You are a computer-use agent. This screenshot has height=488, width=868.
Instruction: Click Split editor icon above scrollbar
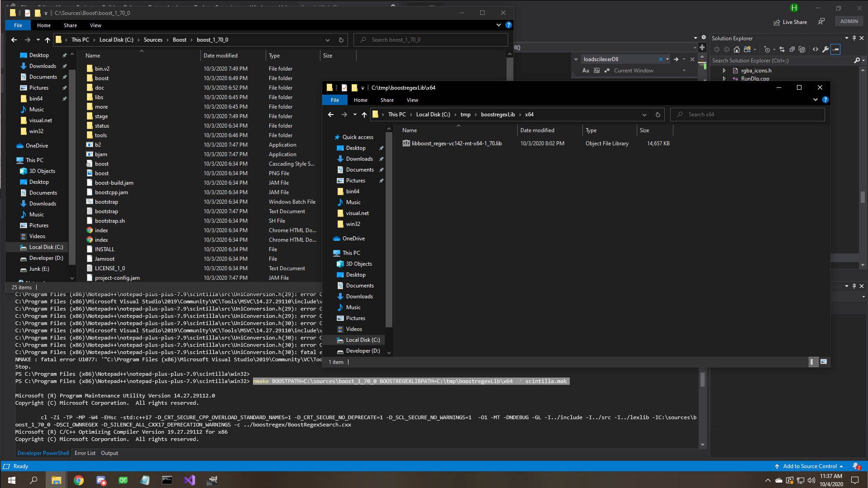tap(702, 47)
